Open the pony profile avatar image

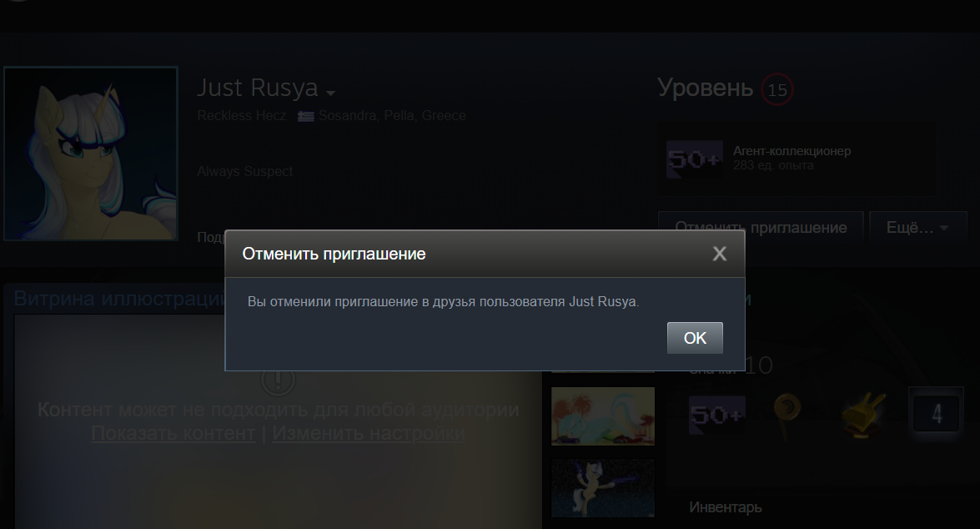[91, 154]
